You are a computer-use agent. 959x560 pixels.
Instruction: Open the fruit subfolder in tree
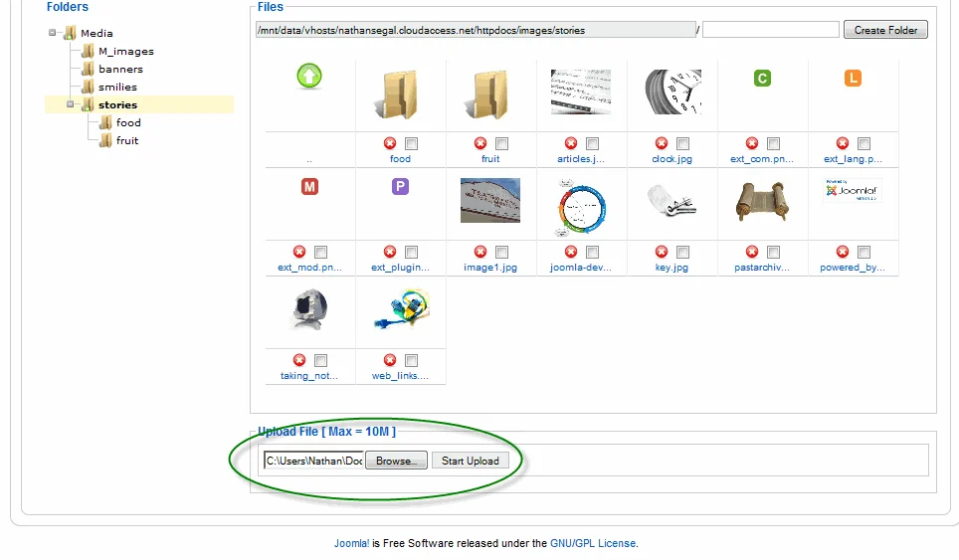click(x=127, y=140)
